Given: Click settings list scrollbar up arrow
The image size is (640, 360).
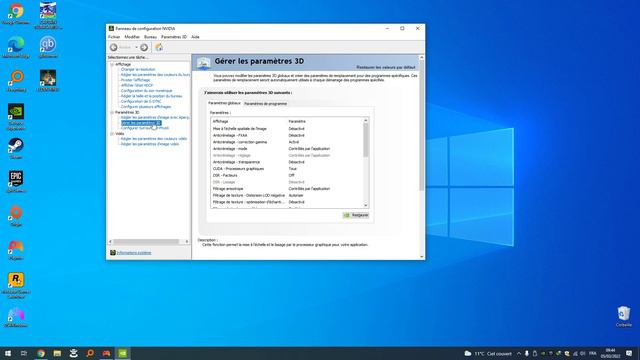Looking at the screenshot, I should (366, 120).
